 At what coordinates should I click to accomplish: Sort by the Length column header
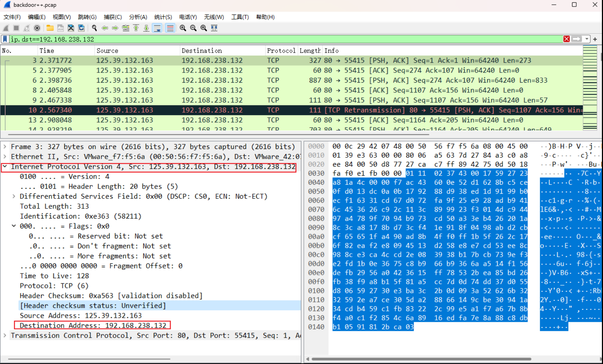coord(310,51)
